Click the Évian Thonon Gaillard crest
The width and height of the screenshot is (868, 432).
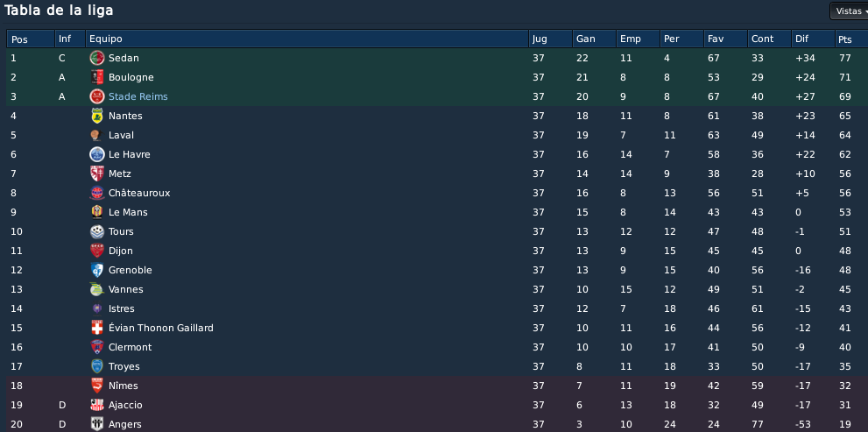(97, 328)
